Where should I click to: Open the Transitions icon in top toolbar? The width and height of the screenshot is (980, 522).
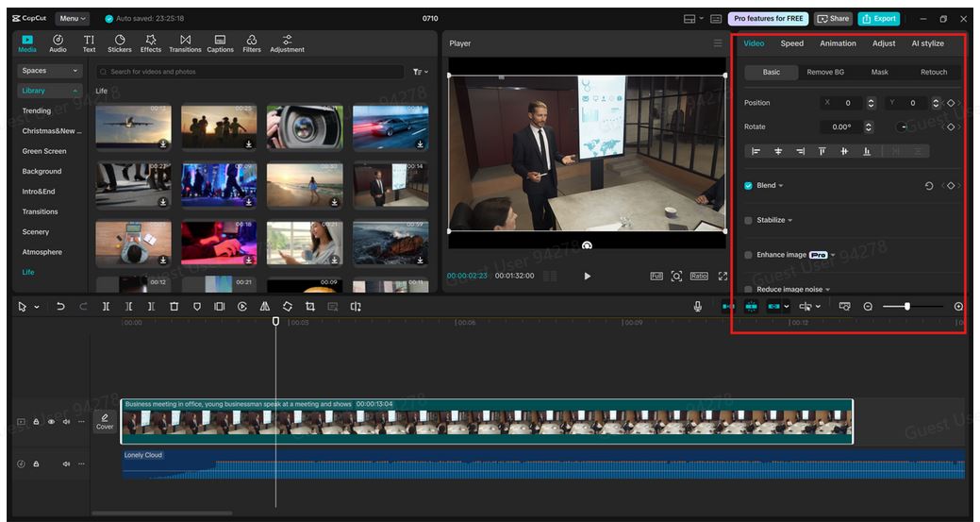(185, 43)
